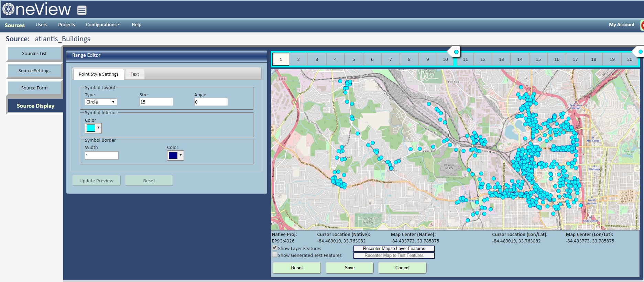Select zoom level 5
The height and width of the screenshot is (282, 644).
(354, 59)
